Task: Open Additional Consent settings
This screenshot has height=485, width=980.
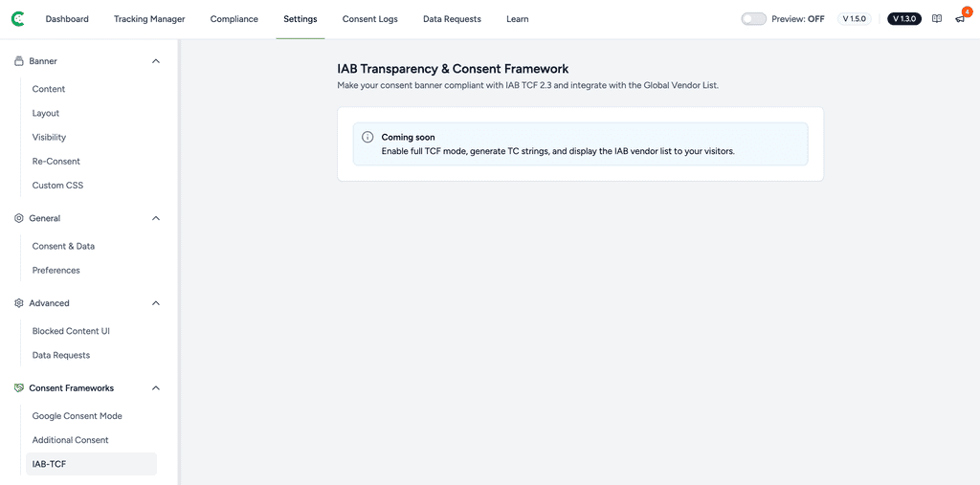Action: (71, 440)
